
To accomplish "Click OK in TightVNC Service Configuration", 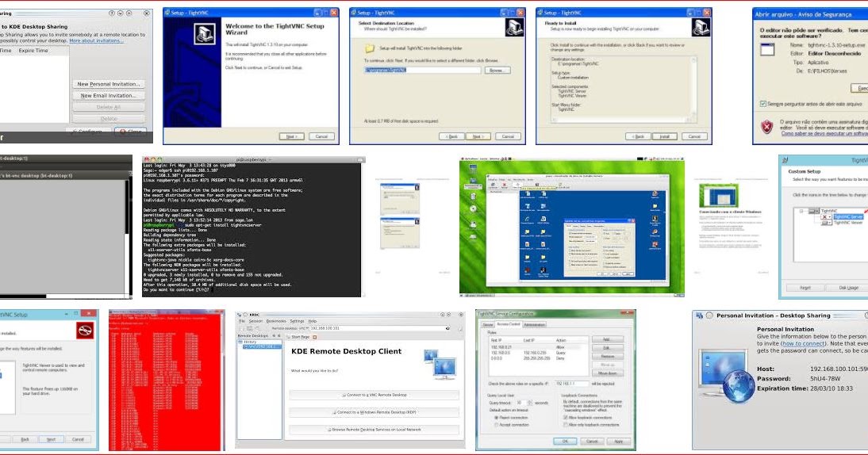I will 565,442.
